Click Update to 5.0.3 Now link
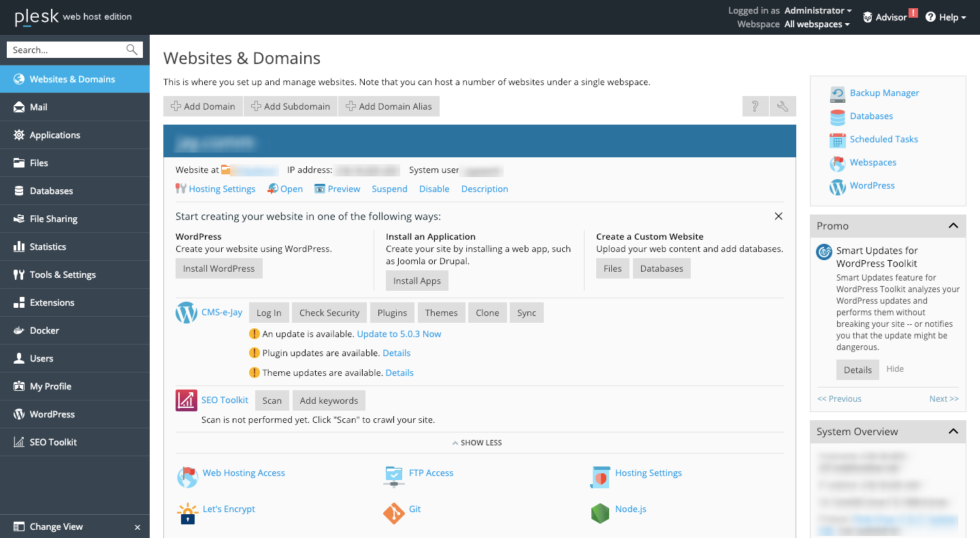Image resolution: width=980 pixels, height=538 pixels. click(399, 334)
